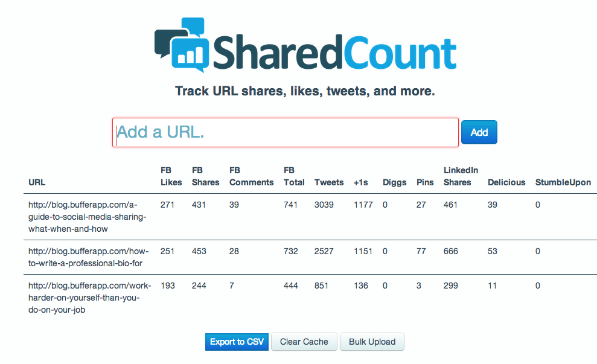Click the Add button
597x364 pixels.
coord(479,132)
